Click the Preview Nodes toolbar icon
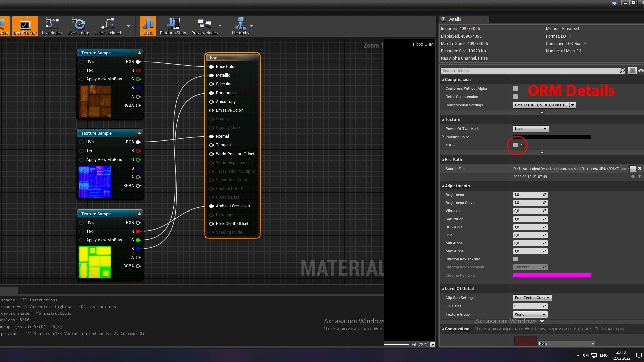 pos(204,26)
